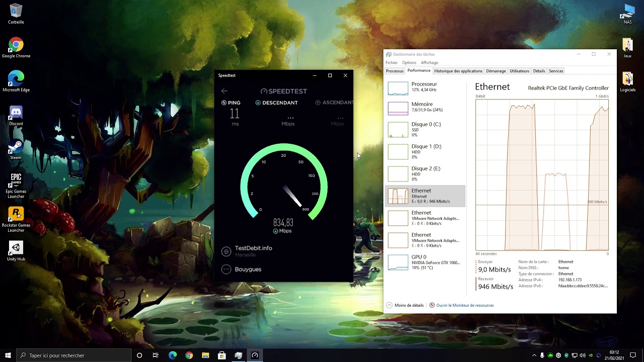Open the Options menu in Task Manager

[x=409, y=63]
